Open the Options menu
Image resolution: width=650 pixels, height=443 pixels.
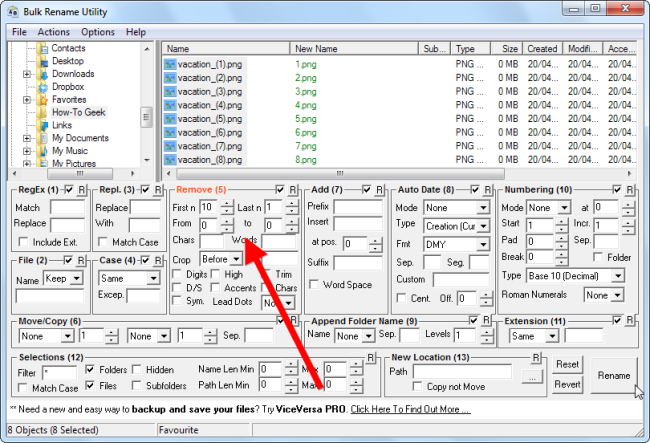(x=98, y=32)
